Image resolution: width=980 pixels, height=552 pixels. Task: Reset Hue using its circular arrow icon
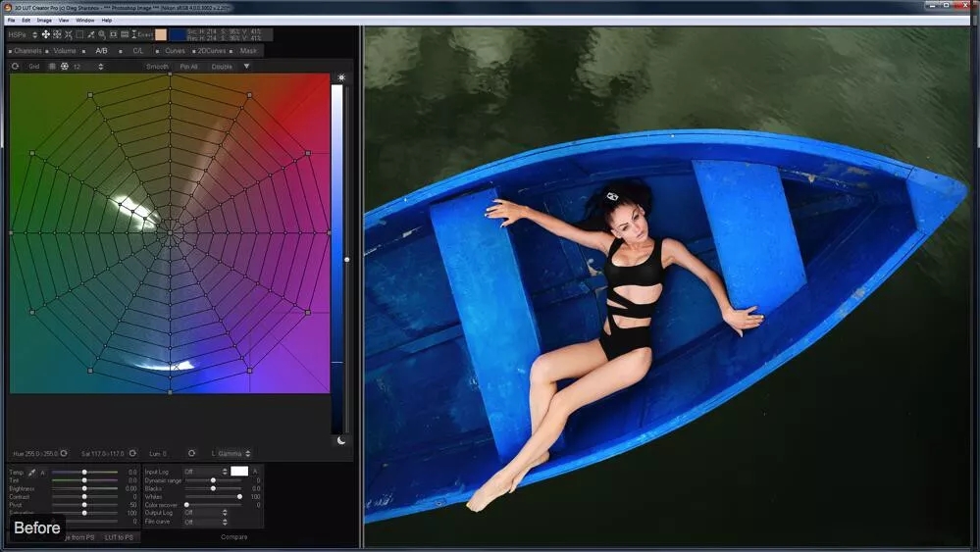tap(64, 453)
